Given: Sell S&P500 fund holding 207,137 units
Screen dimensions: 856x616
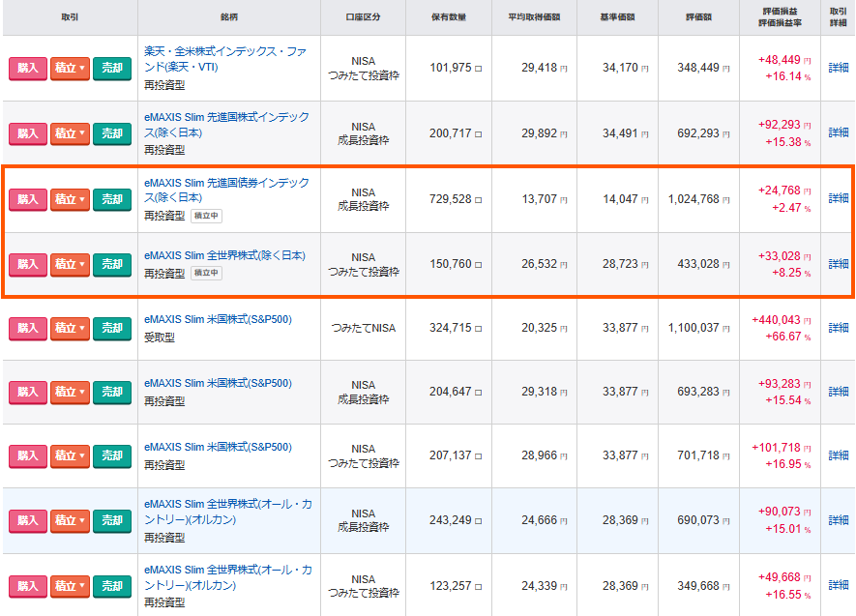Looking at the screenshot, I should coord(112,456).
